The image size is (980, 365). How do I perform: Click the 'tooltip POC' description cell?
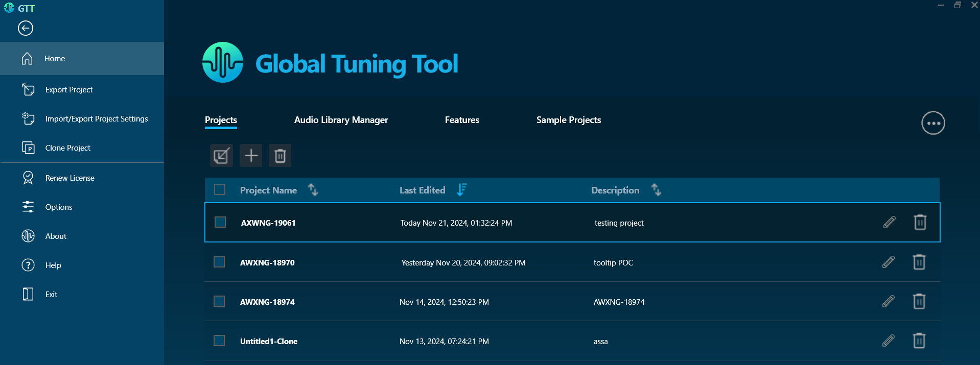click(613, 263)
